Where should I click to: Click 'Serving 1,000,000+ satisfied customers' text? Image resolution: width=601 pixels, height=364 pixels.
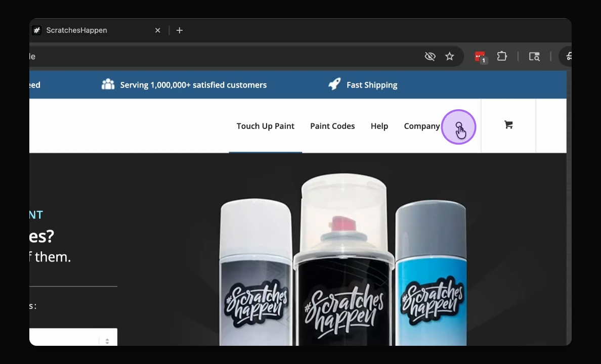click(193, 85)
